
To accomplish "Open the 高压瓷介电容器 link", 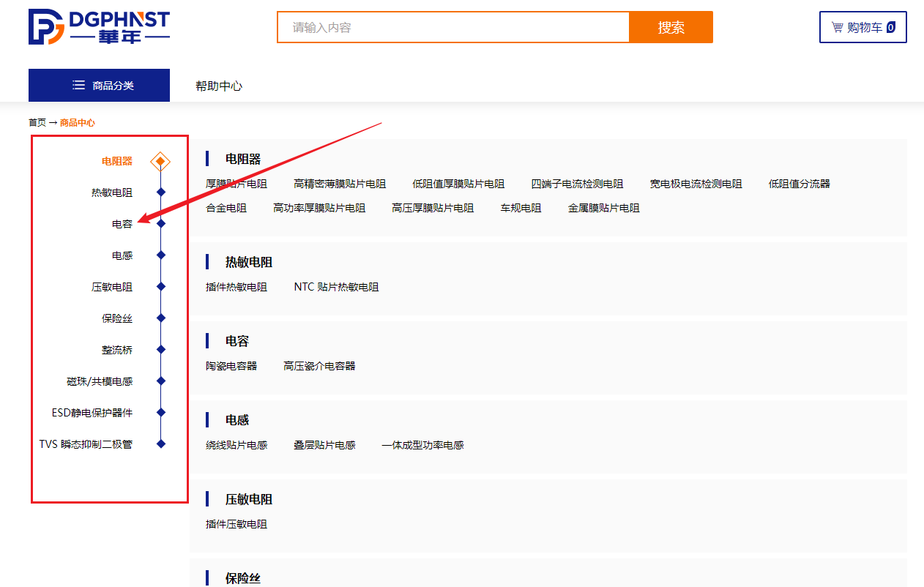I will click(x=319, y=366).
